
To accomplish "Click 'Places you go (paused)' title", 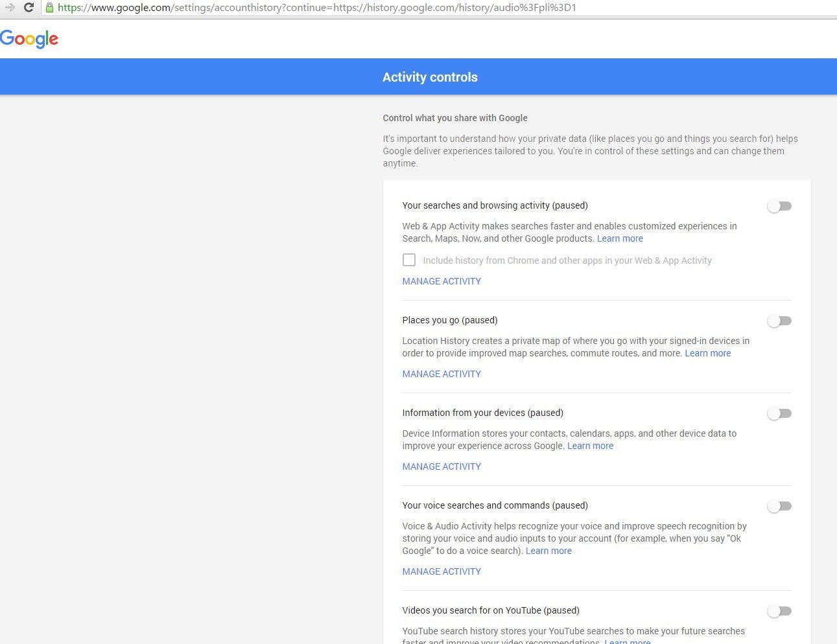I will [x=450, y=320].
